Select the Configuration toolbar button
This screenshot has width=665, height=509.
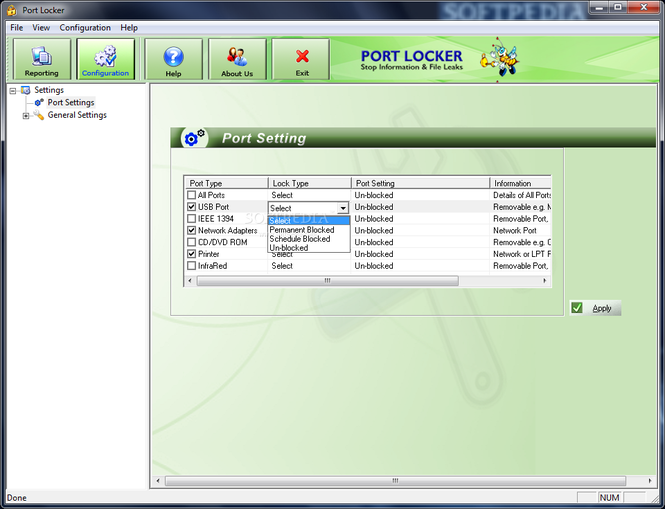(x=105, y=59)
